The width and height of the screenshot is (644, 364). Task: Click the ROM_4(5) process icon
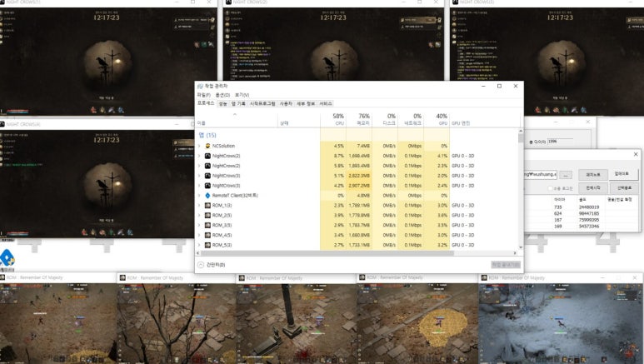pos(207,235)
